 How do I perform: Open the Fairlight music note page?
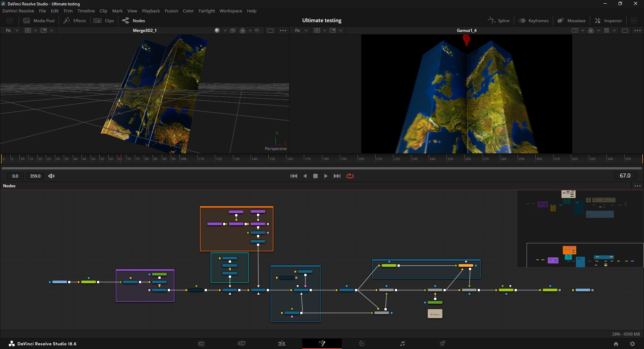(x=402, y=343)
